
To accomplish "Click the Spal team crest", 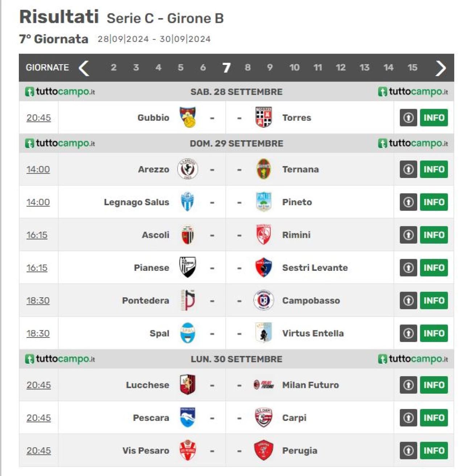I will click(x=188, y=333).
